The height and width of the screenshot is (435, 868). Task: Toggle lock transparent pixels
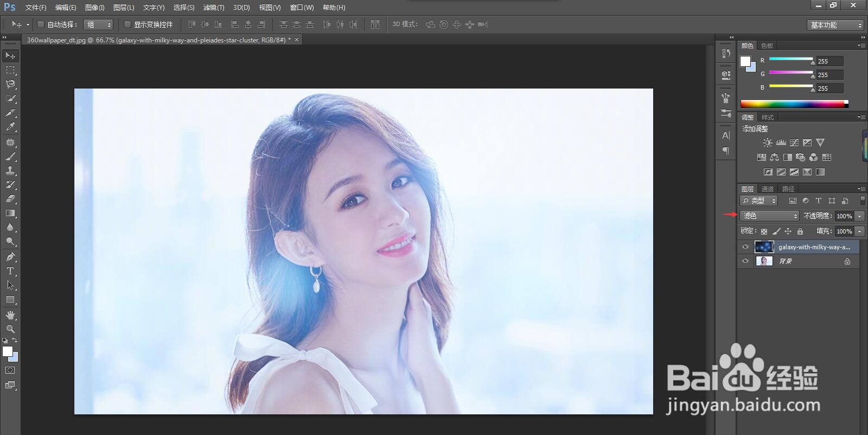(764, 231)
